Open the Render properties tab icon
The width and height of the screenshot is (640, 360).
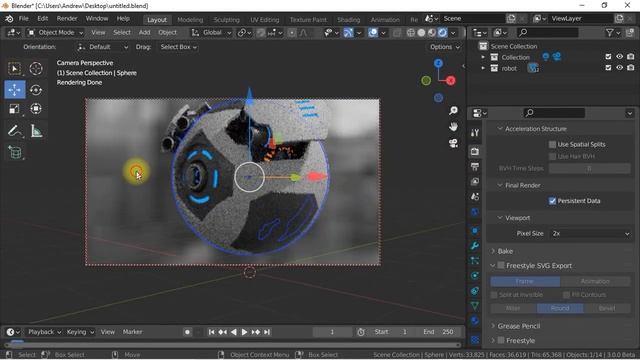pos(475,151)
